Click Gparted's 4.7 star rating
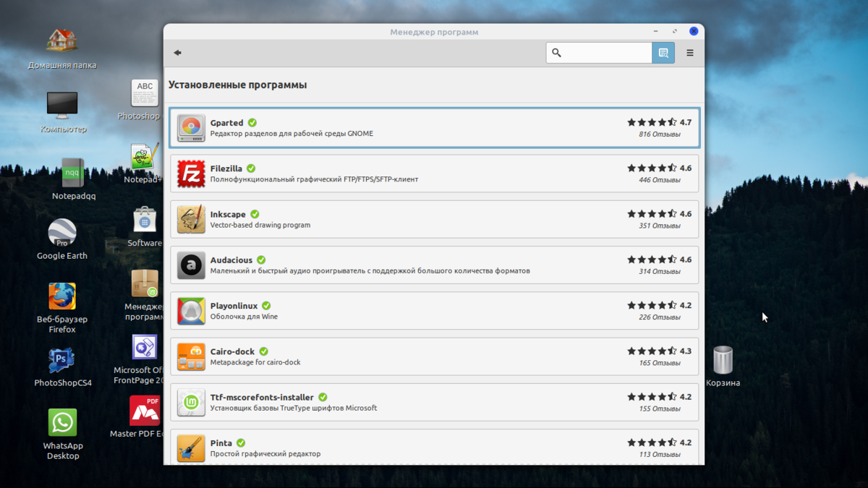The width and height of the screenshot is (868, 488). click(x=660, y=123)
